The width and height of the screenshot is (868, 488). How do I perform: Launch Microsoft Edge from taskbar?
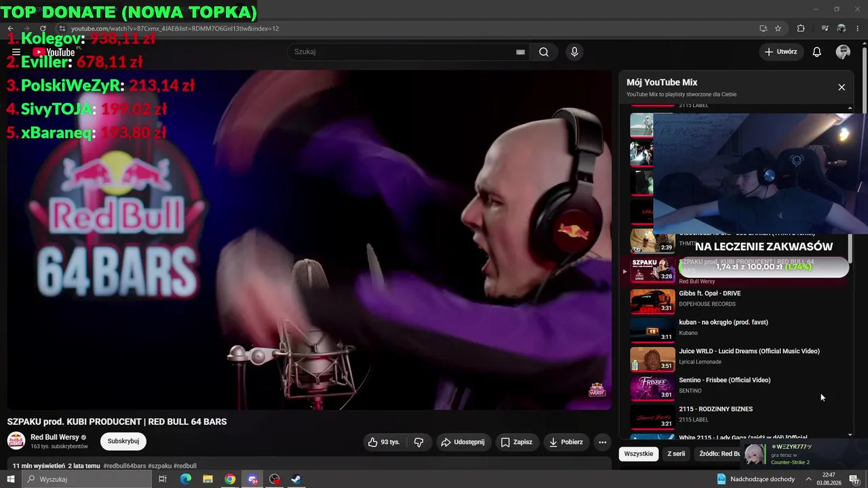point(185,479)
